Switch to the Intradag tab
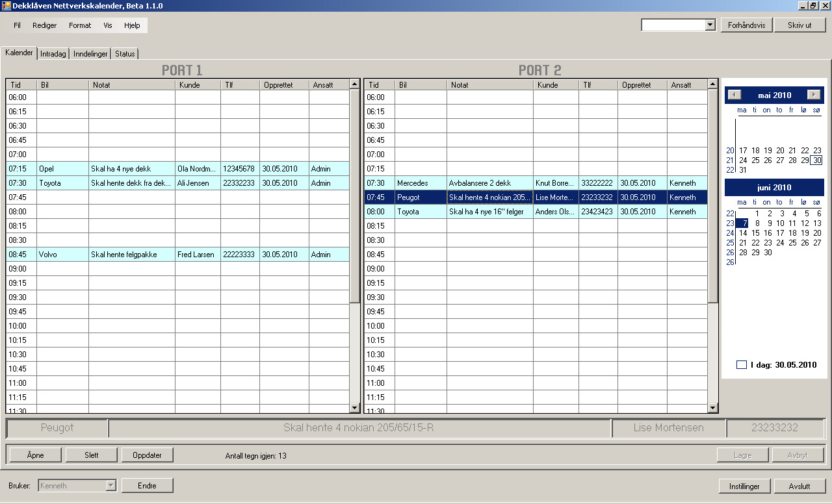Screen dimensions: 832x504 click(x=53, y=54)
